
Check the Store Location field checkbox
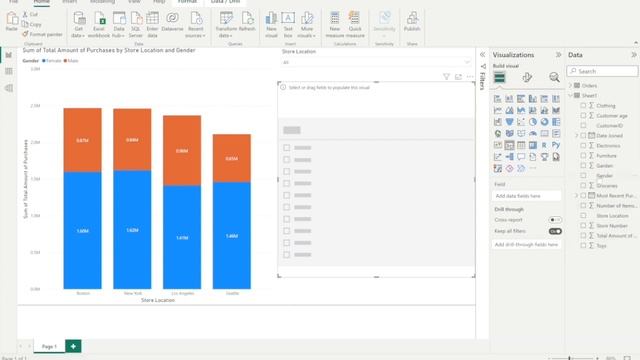click(583, 216)
